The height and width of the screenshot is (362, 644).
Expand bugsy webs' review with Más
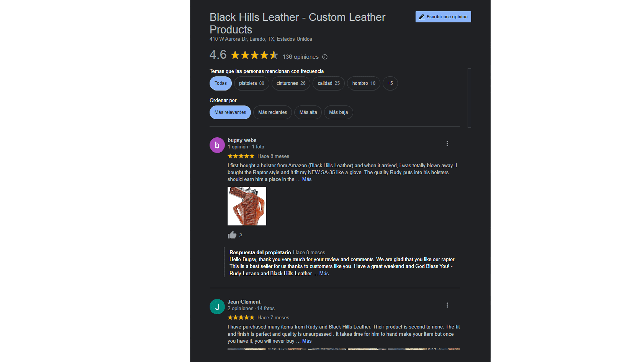pos(307,179)
